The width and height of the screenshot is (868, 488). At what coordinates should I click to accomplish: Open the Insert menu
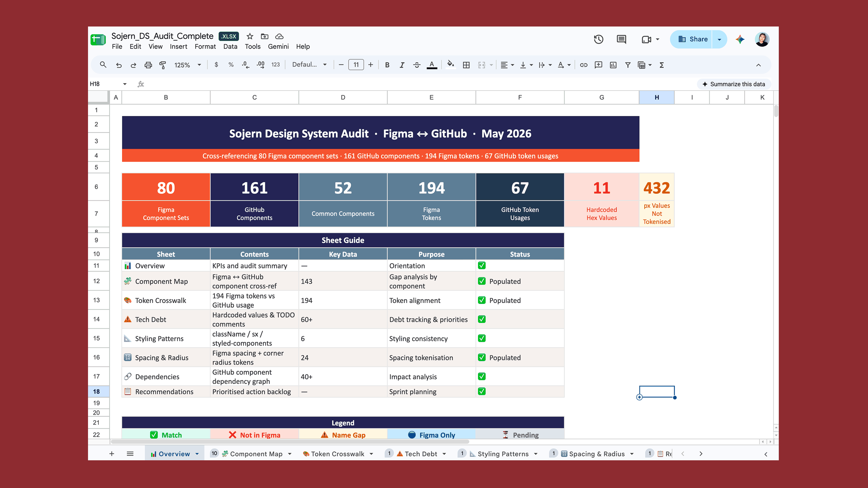178,46
